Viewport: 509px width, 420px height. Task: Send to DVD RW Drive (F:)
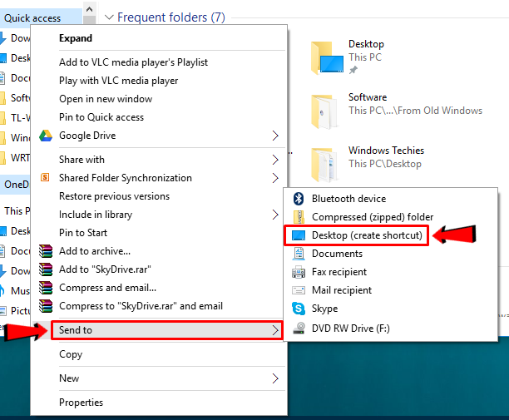click(x=391, y=329)
